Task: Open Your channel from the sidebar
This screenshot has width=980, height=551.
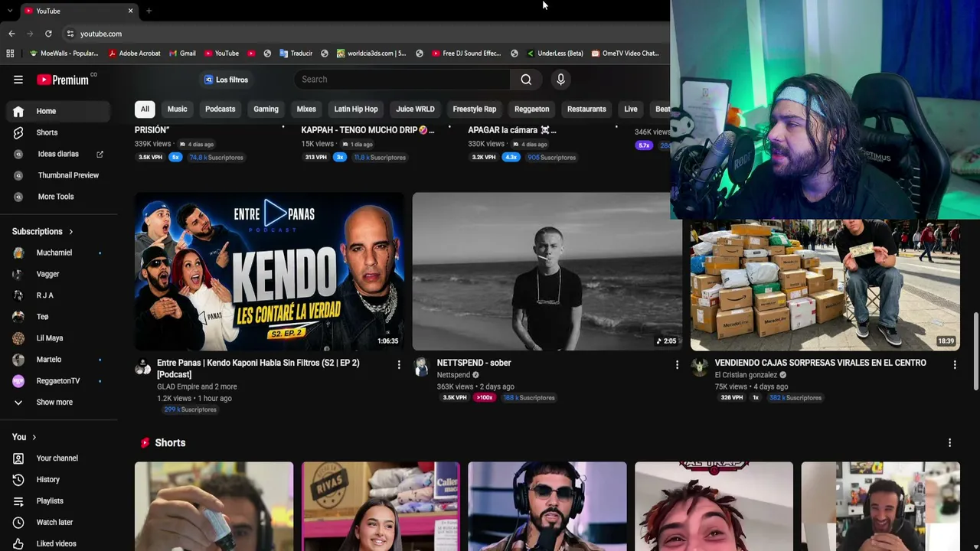Action: pos(58,458)
